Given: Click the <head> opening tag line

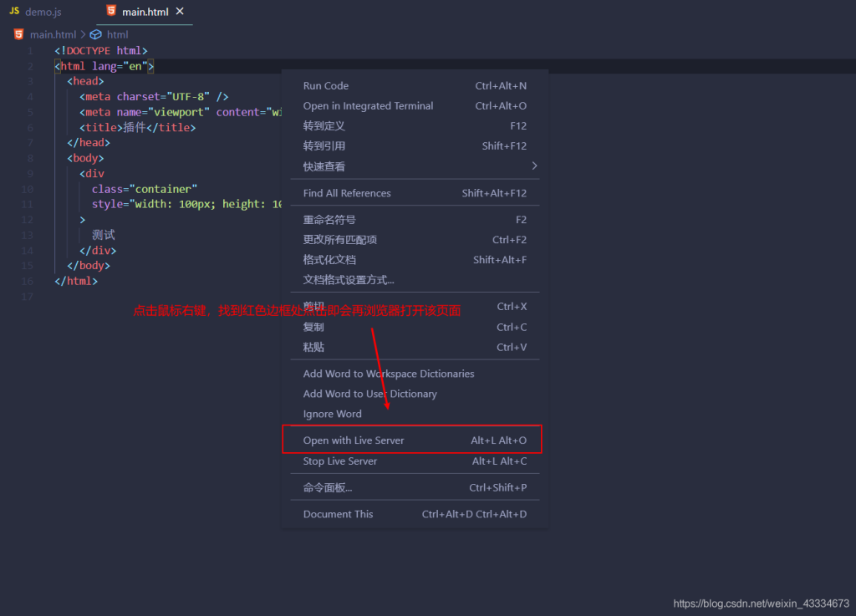Looking at the screenshot, I should point(85,81).
